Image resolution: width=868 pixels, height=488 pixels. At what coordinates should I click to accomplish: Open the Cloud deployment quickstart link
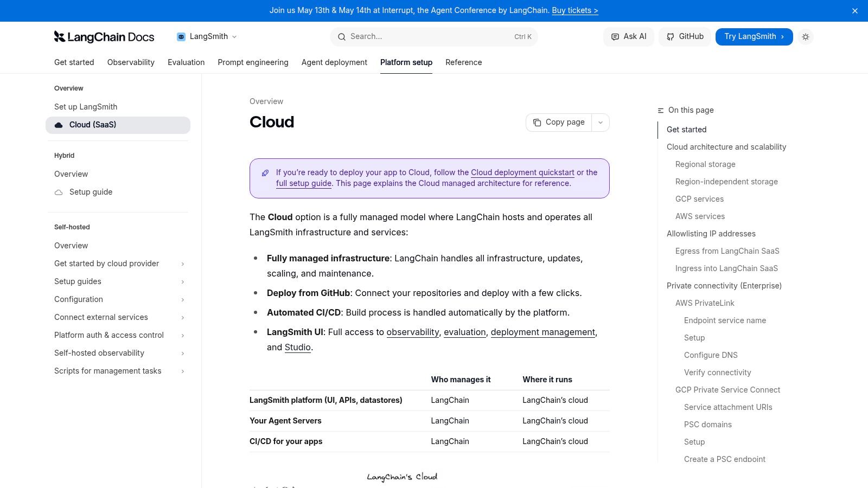coord(522,172)
